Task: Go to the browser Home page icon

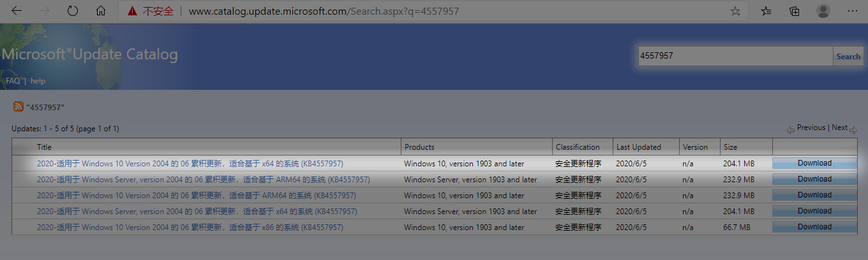Action: pos(100,11)
